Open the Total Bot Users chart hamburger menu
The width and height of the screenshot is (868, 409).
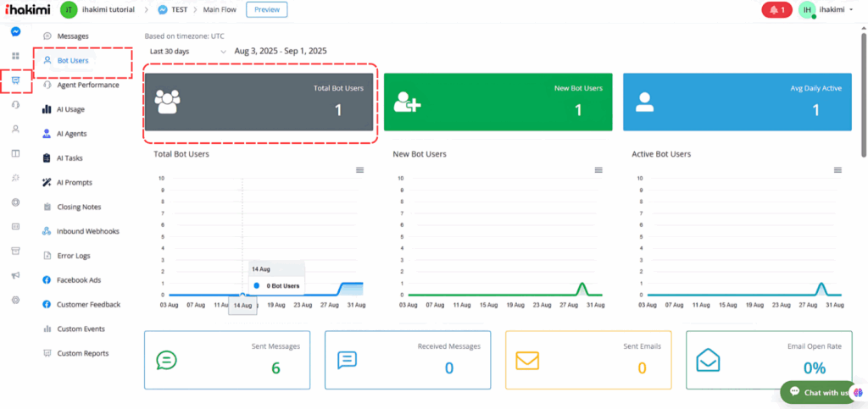tap(359, 170)
